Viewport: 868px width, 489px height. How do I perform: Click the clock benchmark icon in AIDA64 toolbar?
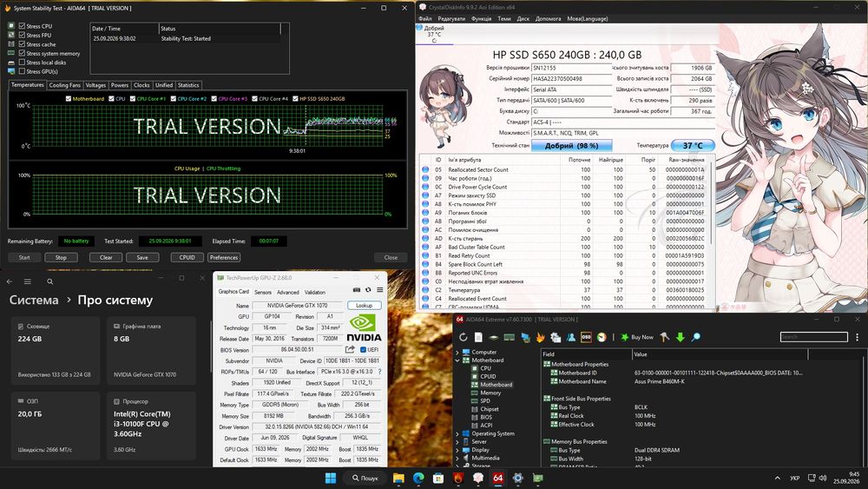pyautogui.click(x=602, y=337)
